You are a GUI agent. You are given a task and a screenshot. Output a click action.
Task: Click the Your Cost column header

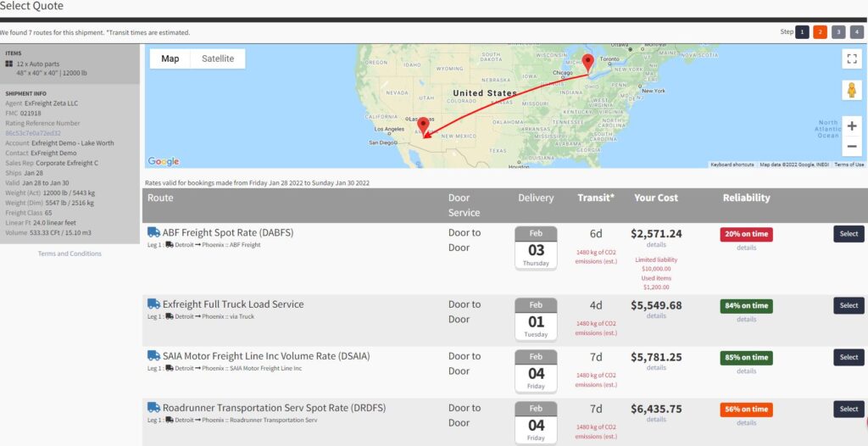click(x=656, y=198)
